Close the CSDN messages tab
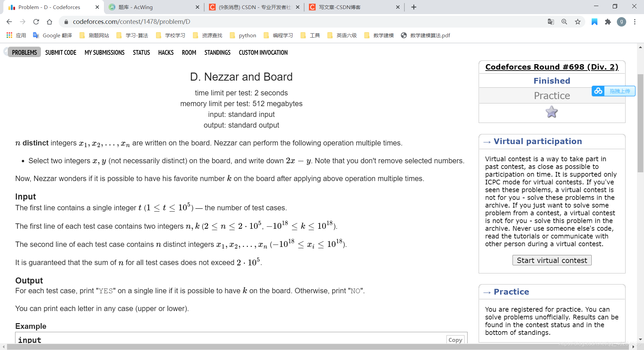 tap(298, 7)
